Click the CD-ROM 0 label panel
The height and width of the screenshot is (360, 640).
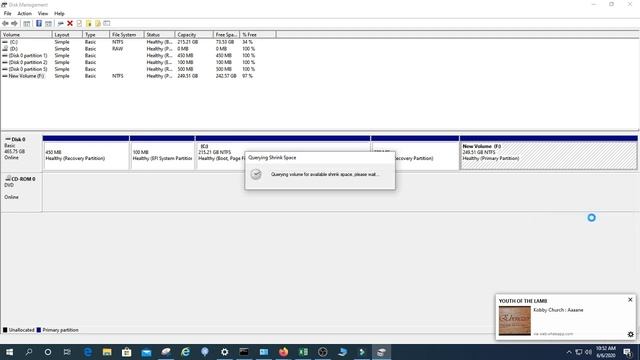[x=21, y=192]
